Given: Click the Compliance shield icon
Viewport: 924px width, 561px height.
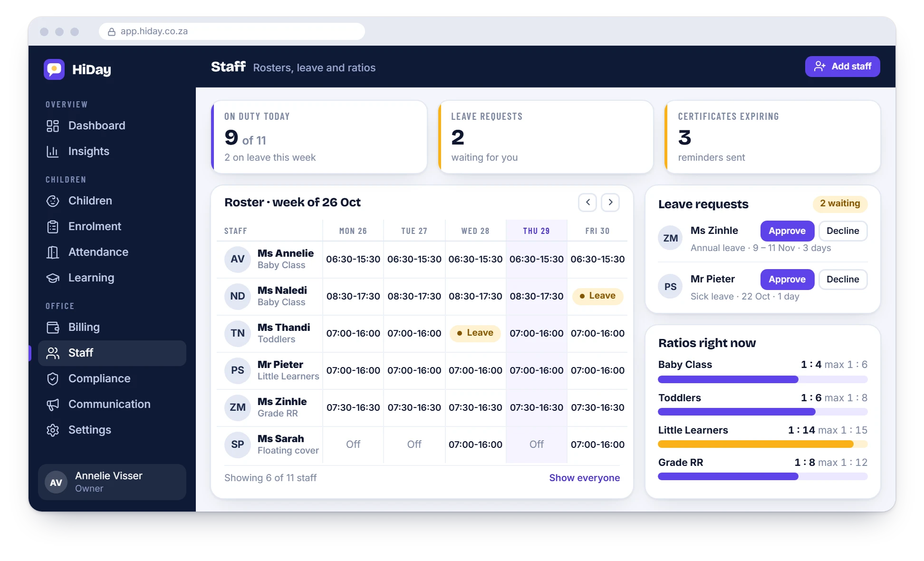Looking at the screenshot, I should [53, 379].
